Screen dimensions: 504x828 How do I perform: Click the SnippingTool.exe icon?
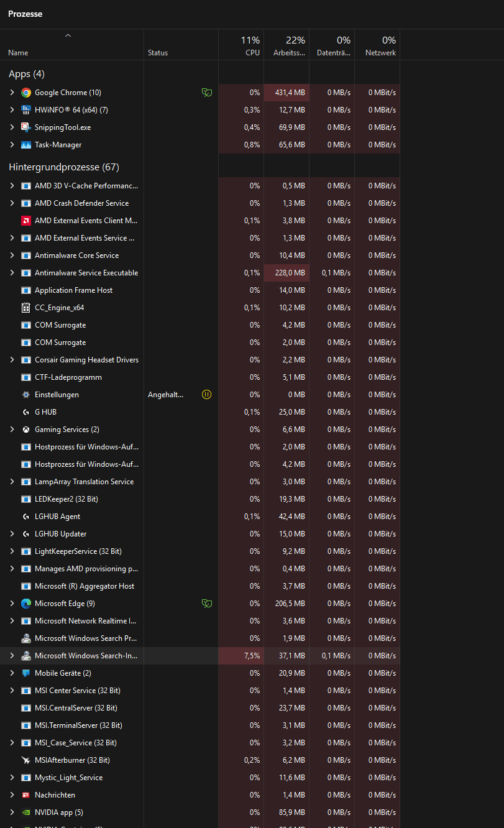(x=26, y=127)
